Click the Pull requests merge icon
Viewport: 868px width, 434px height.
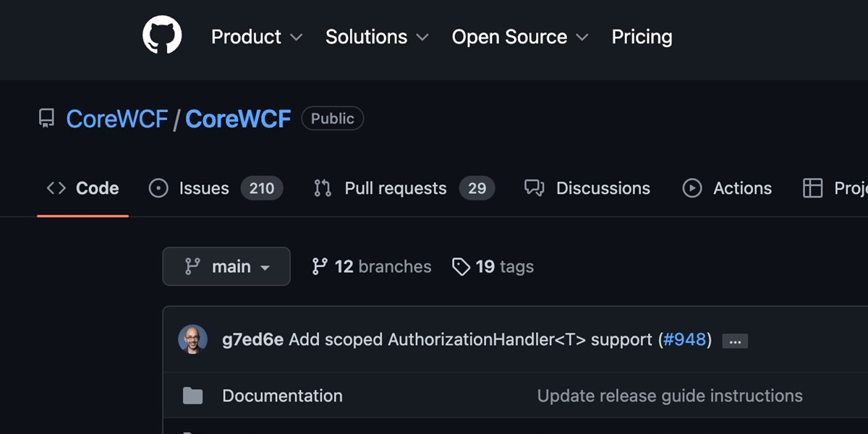point(322,188)
